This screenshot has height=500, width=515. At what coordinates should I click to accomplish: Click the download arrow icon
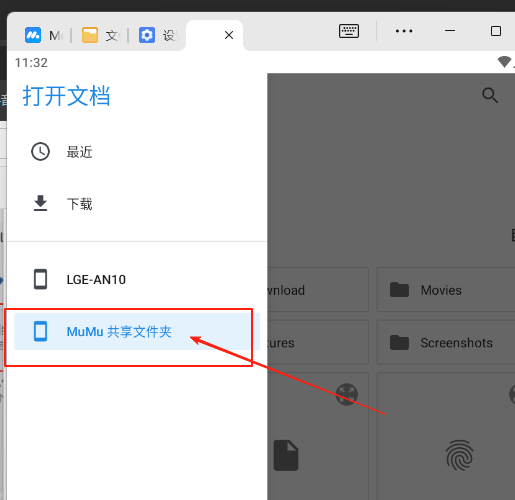pos(40,203)
